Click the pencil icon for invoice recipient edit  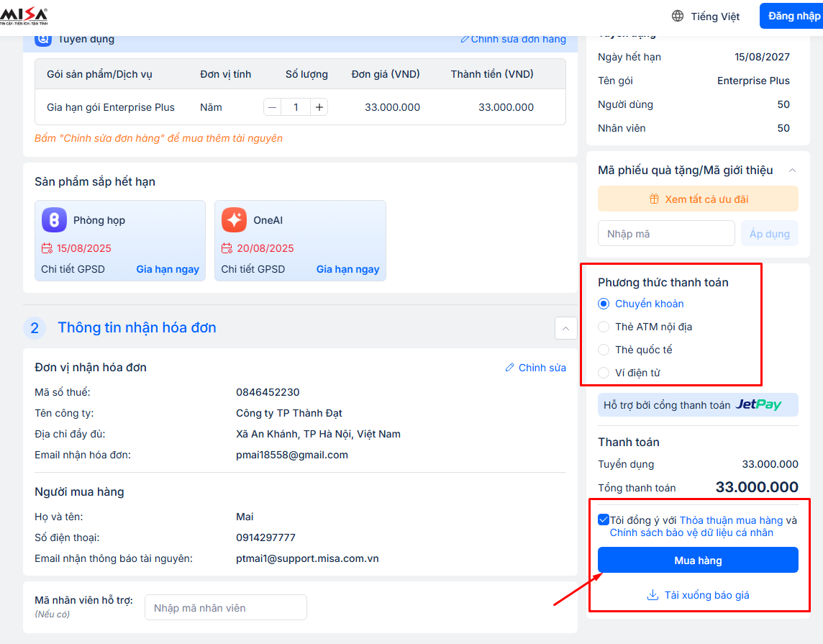[510, 368]
